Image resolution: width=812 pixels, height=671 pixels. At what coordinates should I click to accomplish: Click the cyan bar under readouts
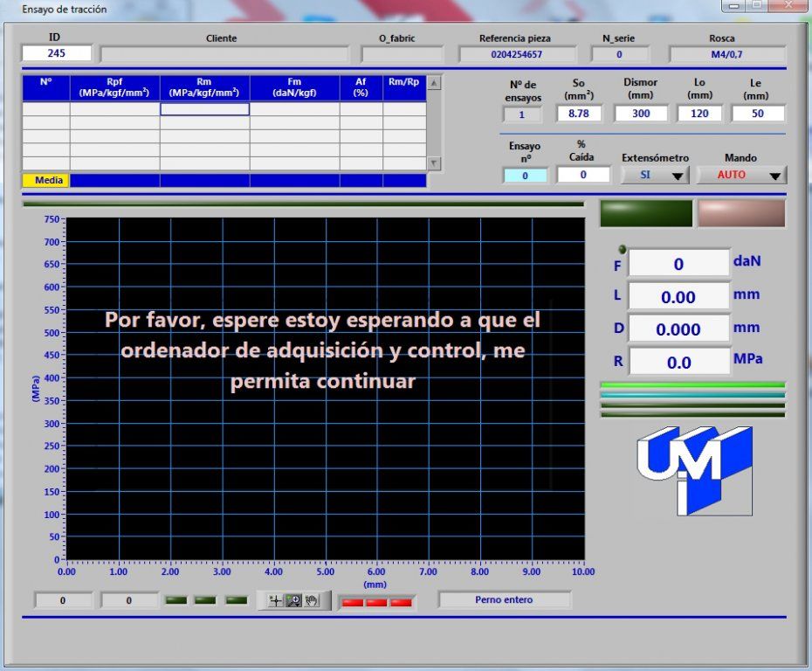[x=692, y=395]
